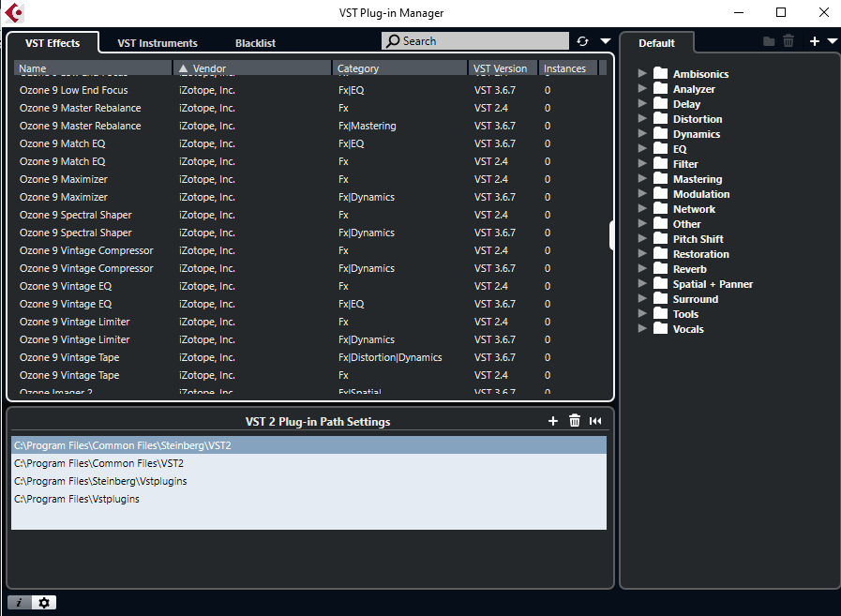Sort list by Category column header

400,68
